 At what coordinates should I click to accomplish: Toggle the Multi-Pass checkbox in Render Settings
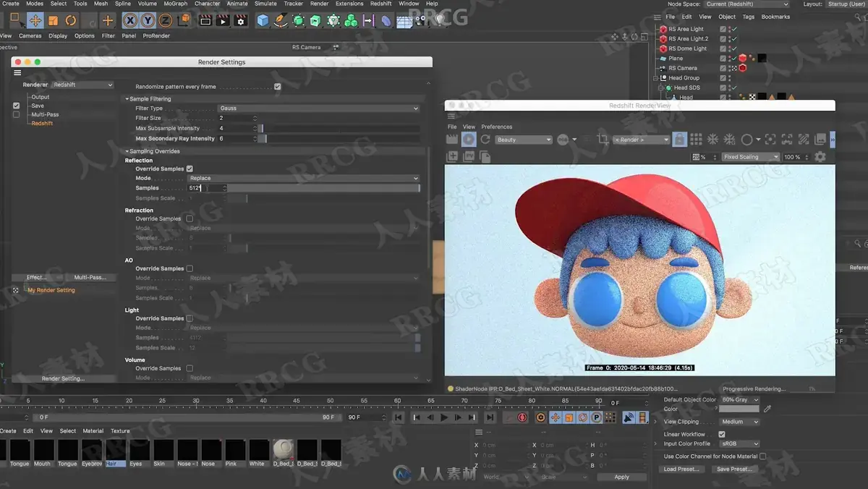click(x=17, y=114)
